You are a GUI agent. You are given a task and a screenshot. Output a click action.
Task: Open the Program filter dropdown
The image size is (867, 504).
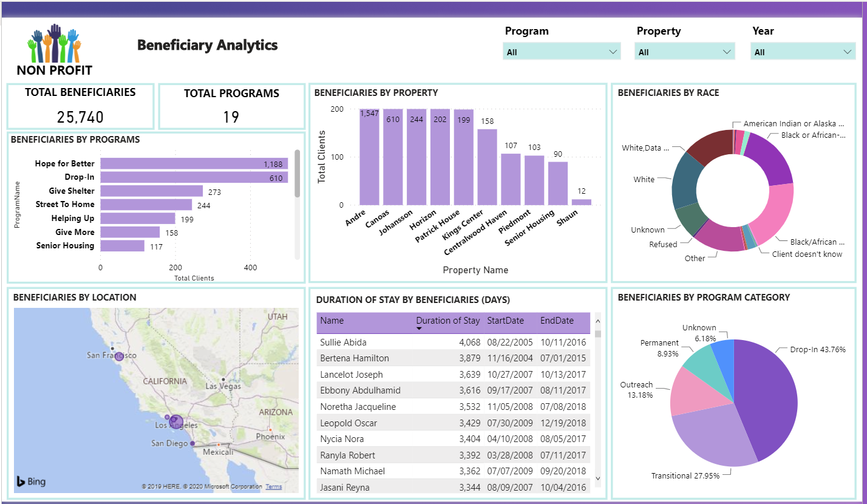[x=562, y=52]
